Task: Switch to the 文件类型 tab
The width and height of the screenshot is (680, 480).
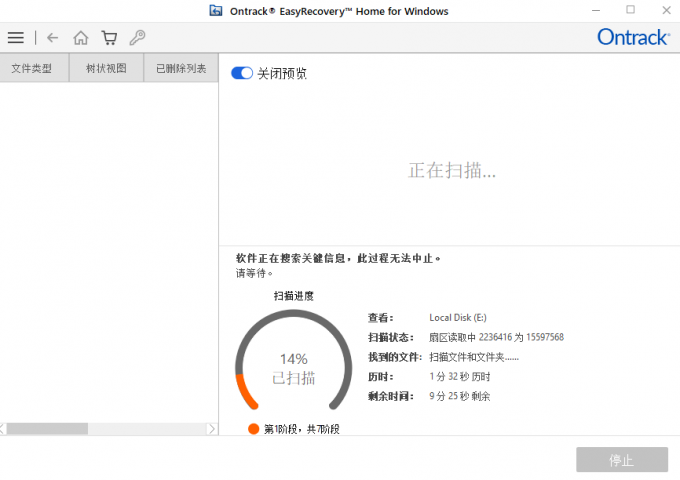Action: click(x=34, y=68)
